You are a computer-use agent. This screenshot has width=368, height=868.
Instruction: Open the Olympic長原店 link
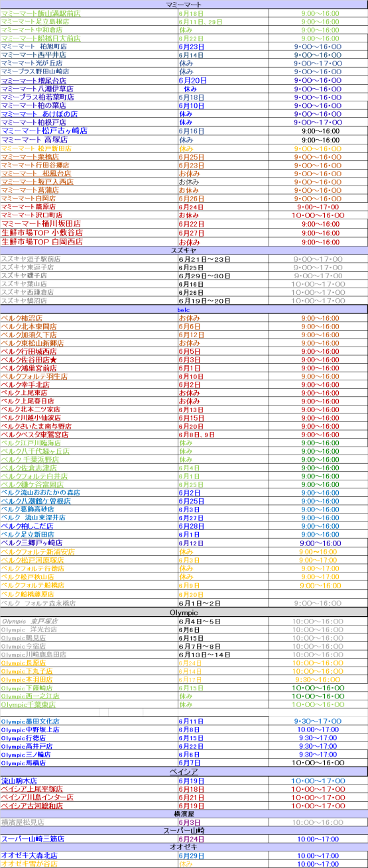[x=23, y=663]
